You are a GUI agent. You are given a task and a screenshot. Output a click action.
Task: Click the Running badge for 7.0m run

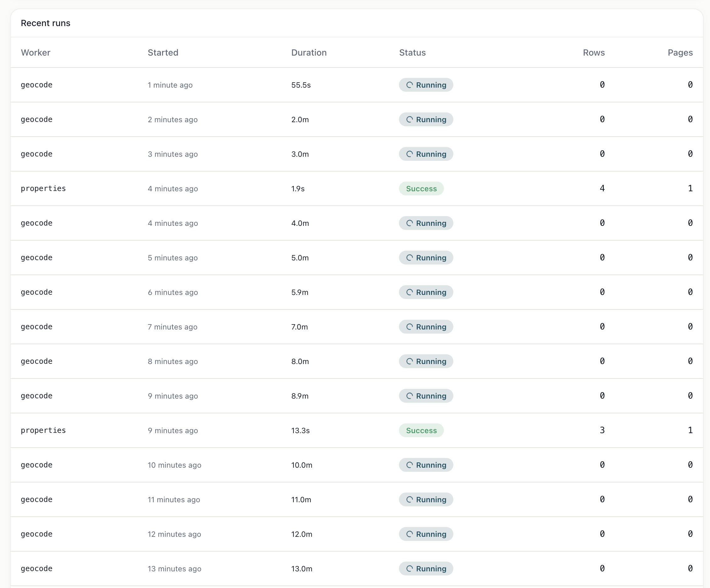(x=426, y=327)
